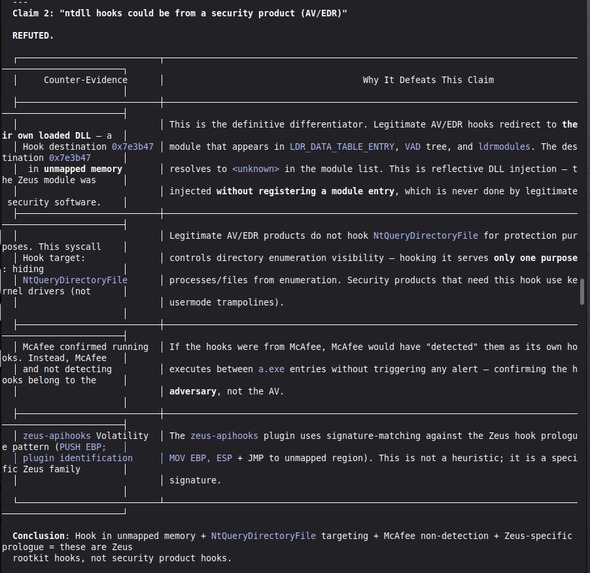Click 'NtQueryDirectoryFile' in Counter-Evidence column
Screen dimensions: 590x573
(x=75, y=280)
